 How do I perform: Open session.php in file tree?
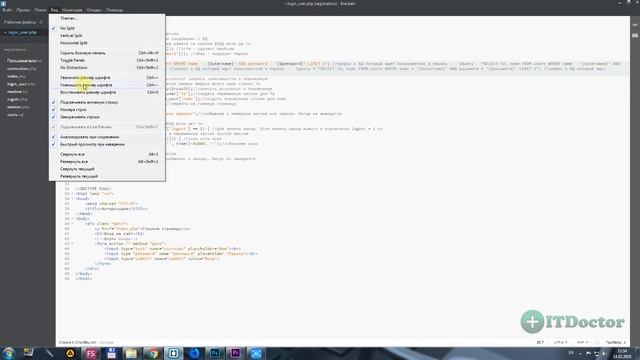[18, 107]
